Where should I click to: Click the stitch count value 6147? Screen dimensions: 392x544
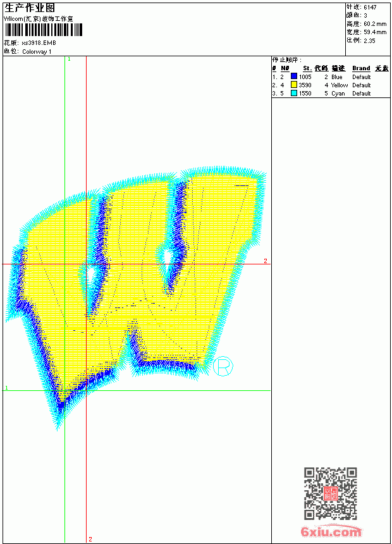click(370, 8)
